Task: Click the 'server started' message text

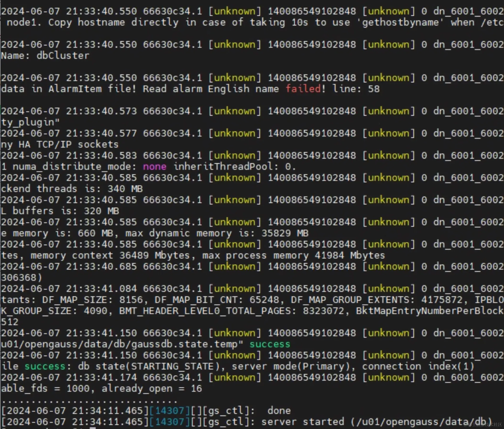Action: coord(303,422)
